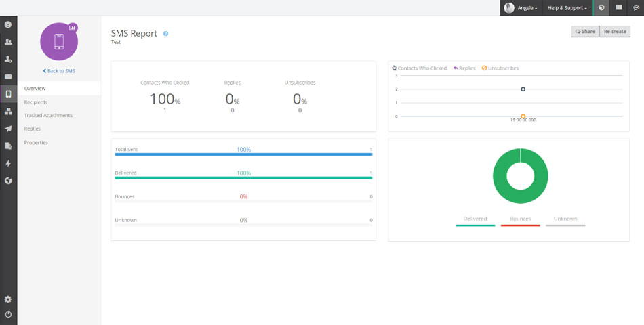The width and height of the screenshot is (644, 325).
Task: Open the Tracked Attachments tab
Action: [x=48, y=116]
